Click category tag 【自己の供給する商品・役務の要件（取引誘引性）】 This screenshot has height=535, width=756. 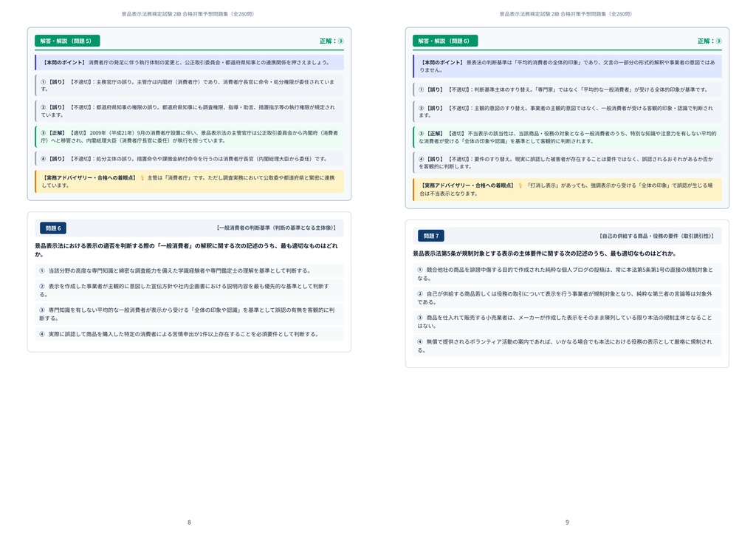point(656,236)
